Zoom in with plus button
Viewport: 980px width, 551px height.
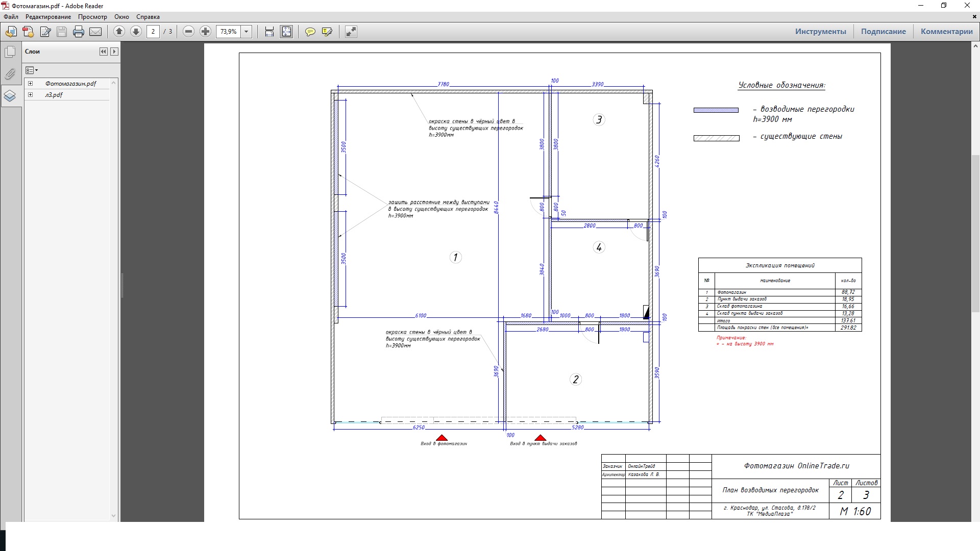[x=205, y=32]
